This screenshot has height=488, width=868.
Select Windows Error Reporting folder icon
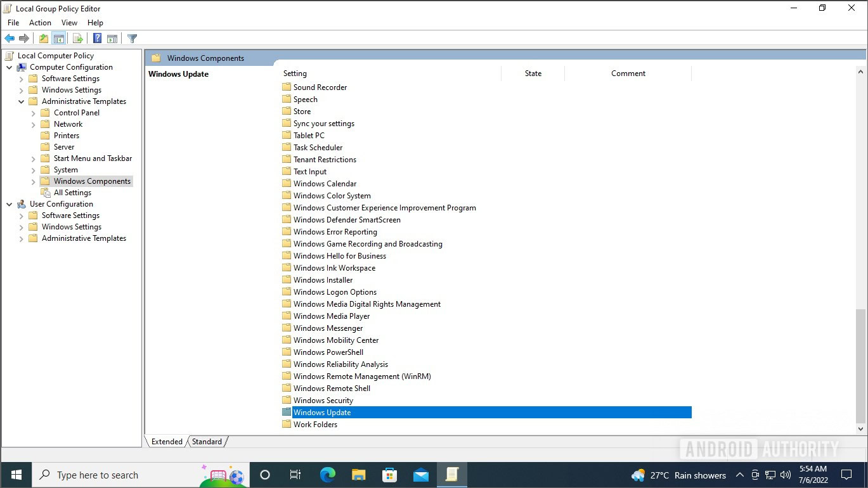click(x=287, y=231)
